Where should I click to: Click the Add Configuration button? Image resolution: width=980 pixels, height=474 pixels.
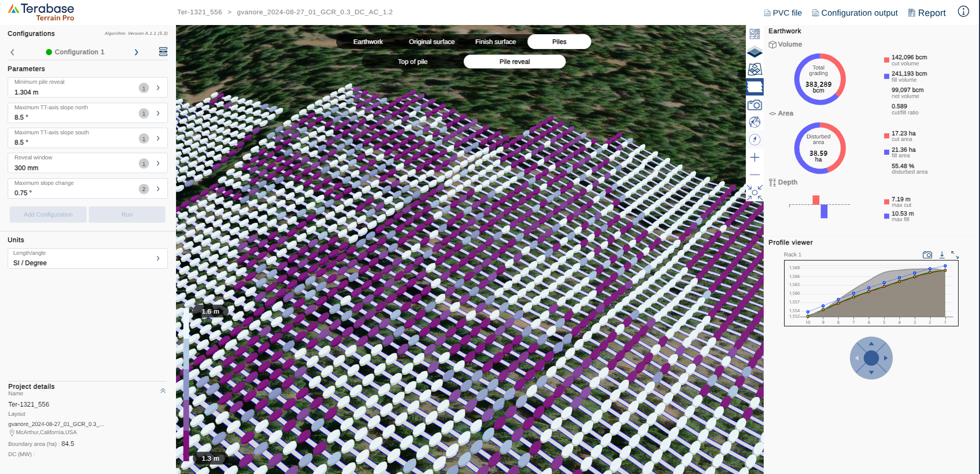coord(48,215)
